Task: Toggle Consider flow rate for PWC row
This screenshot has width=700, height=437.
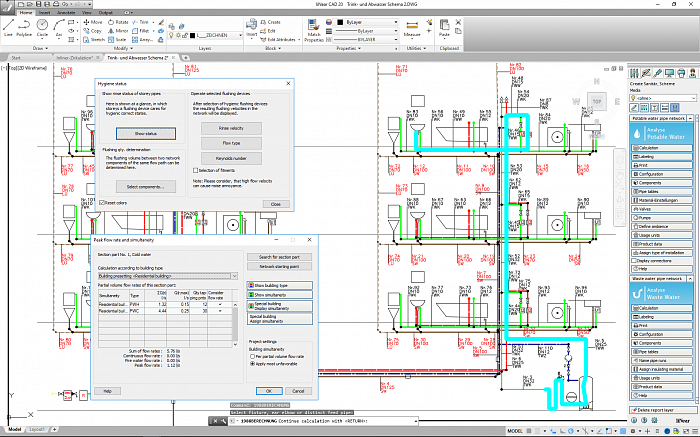Action: [220, 311]
